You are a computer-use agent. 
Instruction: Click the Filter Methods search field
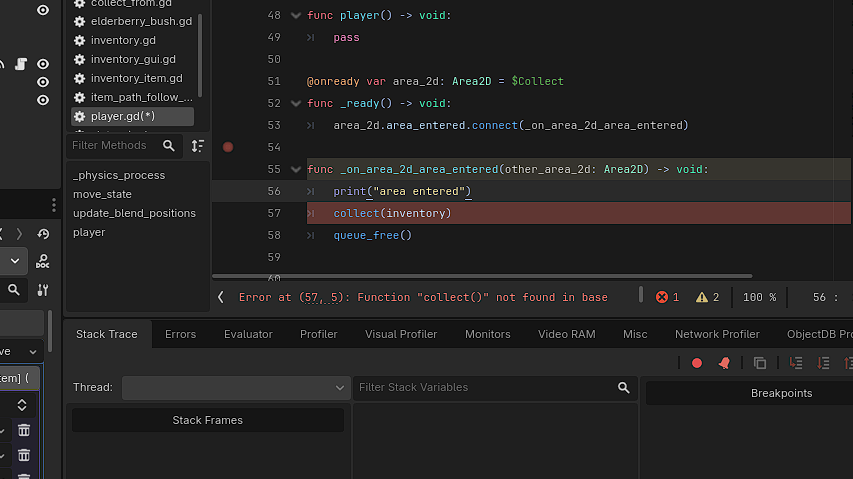(112, 146)
